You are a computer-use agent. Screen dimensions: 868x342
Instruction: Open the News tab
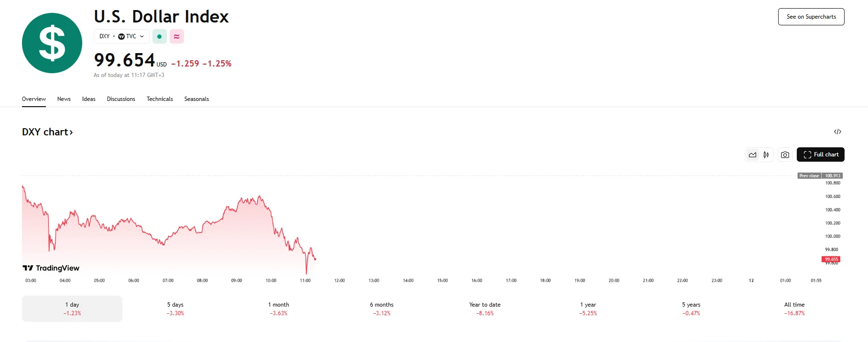click(x=64, y=99)
